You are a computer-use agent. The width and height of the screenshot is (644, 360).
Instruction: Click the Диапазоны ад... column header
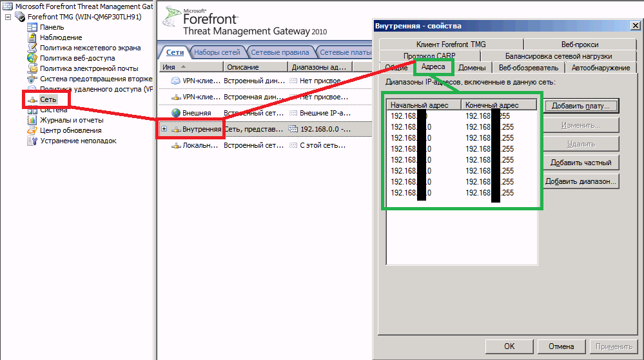(320, 67)
